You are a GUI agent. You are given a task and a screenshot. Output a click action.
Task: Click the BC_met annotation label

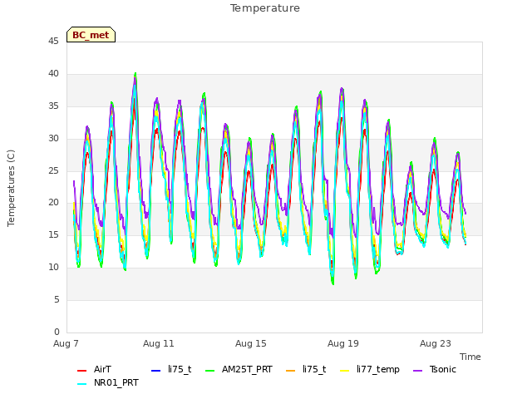pyautogui.click(x=91, y=35)
